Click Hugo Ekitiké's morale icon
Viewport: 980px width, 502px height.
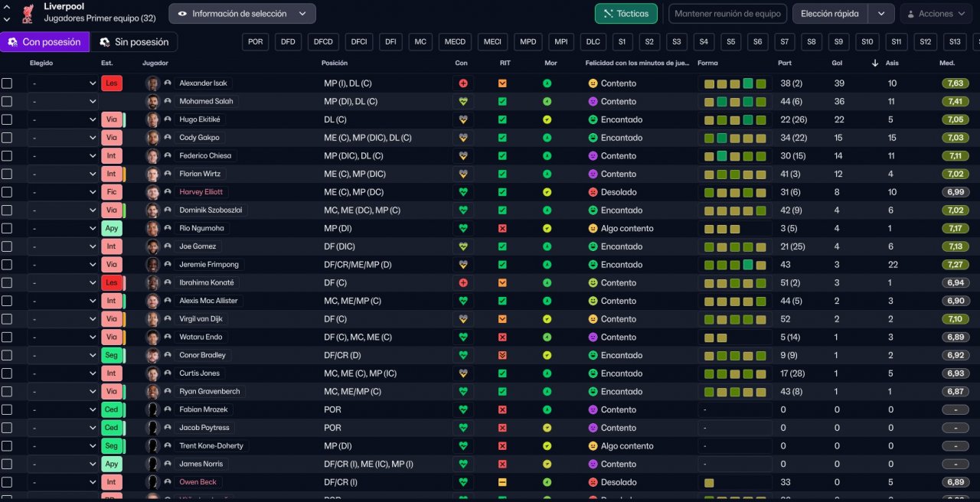tap(547, 120)
